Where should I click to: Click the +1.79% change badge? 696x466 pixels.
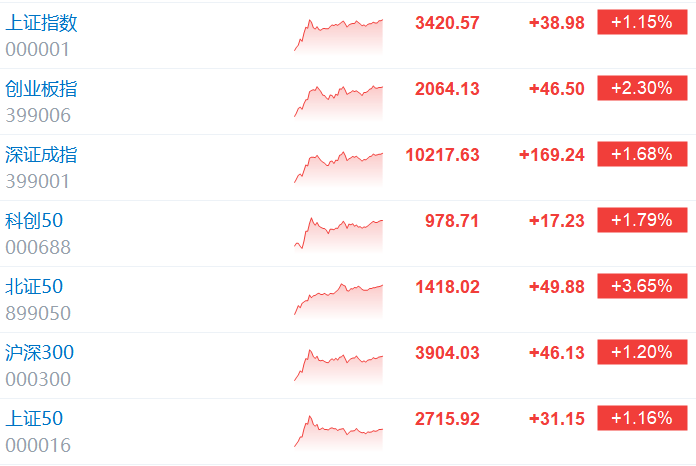(x=642, y=220)
